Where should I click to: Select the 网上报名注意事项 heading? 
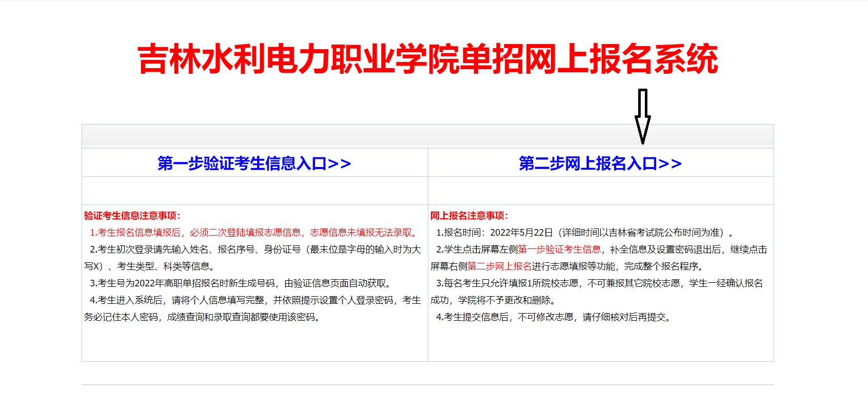pos(469,216)
